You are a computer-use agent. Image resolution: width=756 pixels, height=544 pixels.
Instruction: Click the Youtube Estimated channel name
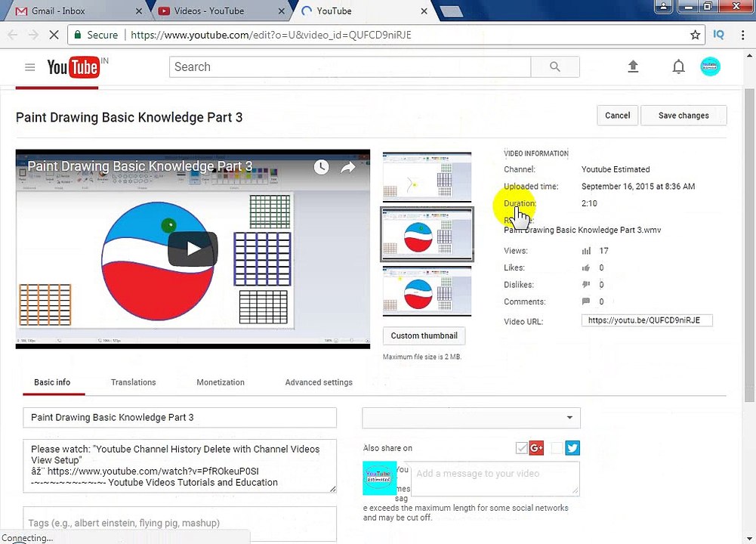pyautogui.click(x=616, y=169)
